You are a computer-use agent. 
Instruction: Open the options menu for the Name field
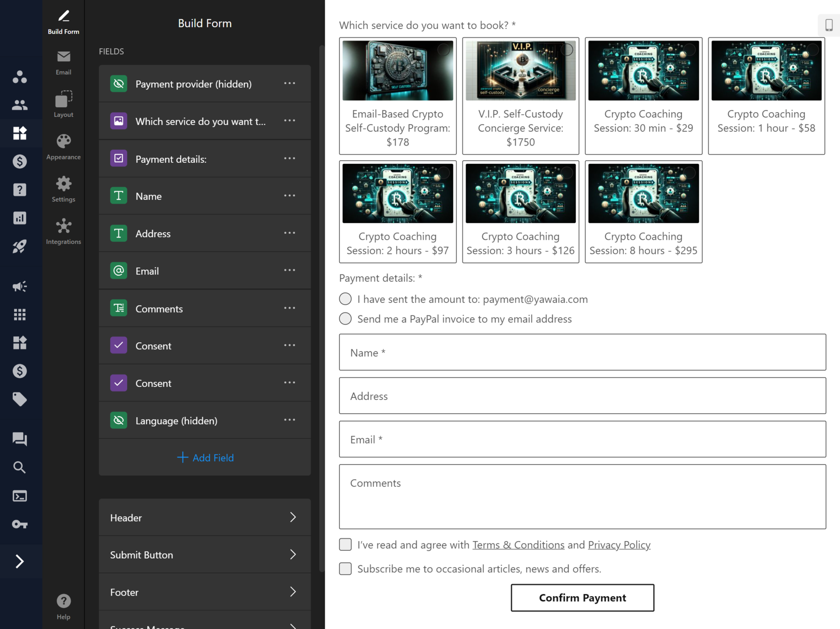pos(289,196)
